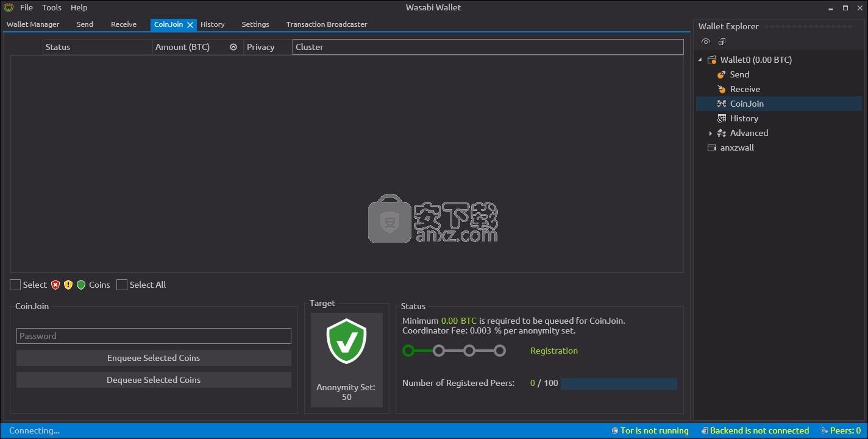
Task: Switch to the Transaction Broadcaster tab
Action: (327, 24)
